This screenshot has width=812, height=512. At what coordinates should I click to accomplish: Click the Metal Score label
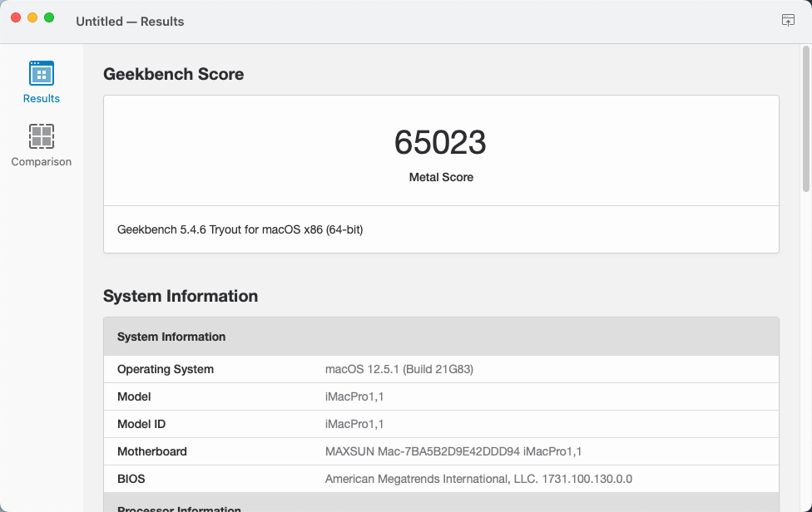coord(441,177)
